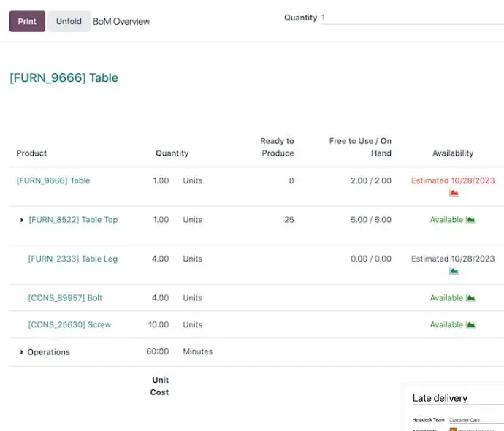Expand the [FURN_8522] Table Top row
The height and width of the screenshot is (431, 504).
[x=21, y=220]
